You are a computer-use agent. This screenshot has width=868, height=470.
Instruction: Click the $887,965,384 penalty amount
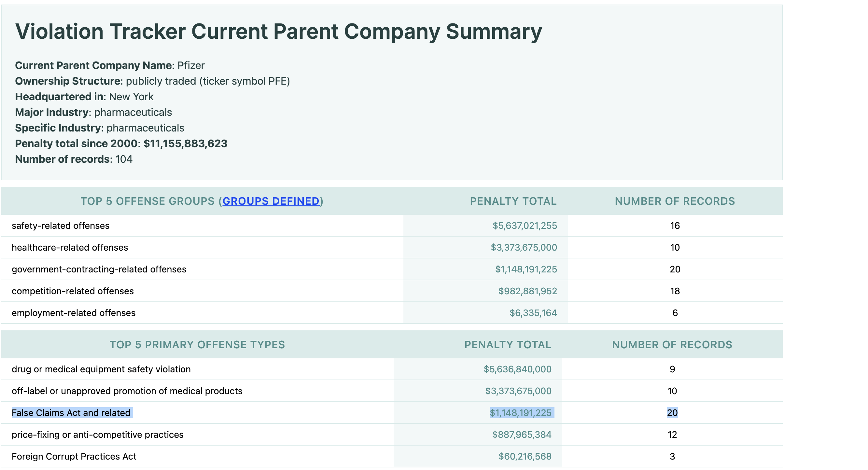522,435
